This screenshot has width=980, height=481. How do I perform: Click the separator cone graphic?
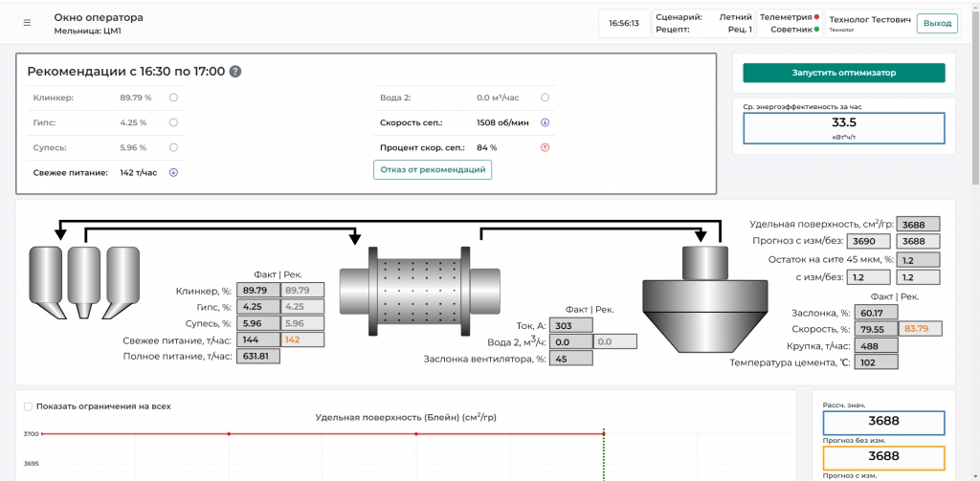pos(705,297)
